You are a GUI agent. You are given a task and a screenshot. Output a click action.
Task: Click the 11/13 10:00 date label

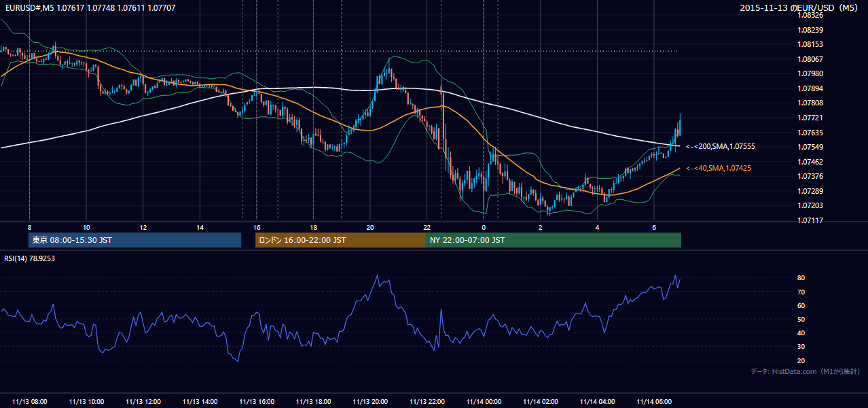[x=86, y=402]
